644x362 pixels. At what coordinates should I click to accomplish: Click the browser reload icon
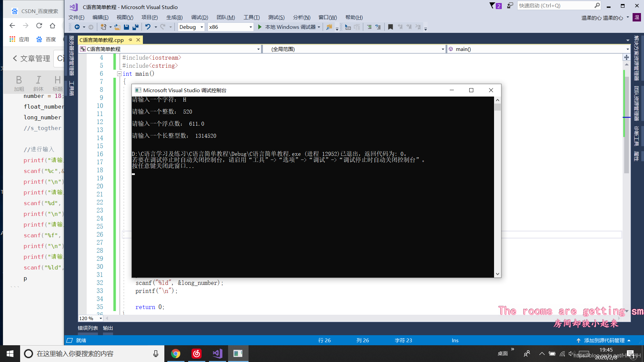click(39, 25)
